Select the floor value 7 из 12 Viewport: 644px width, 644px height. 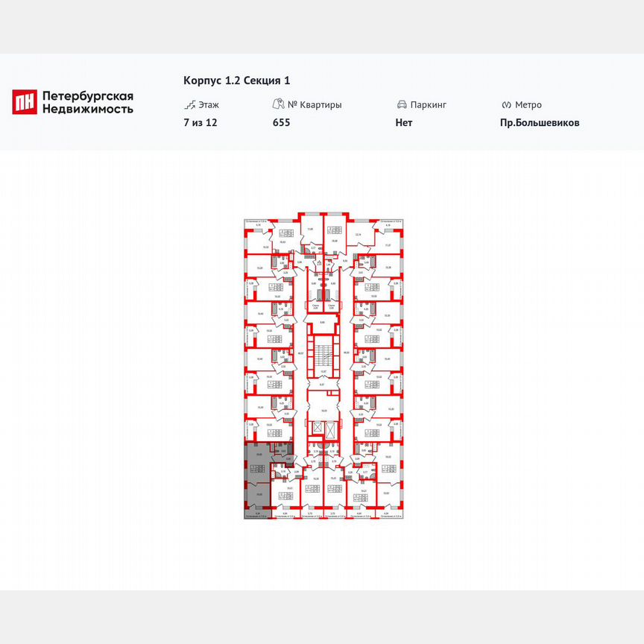[201, 122]
